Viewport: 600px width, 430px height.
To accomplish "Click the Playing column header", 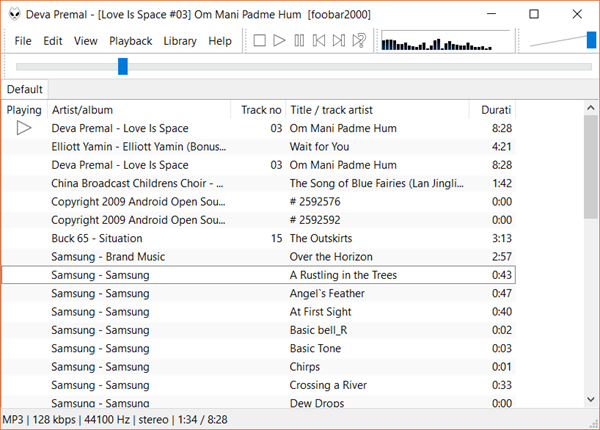I will (x=24, y=110).
